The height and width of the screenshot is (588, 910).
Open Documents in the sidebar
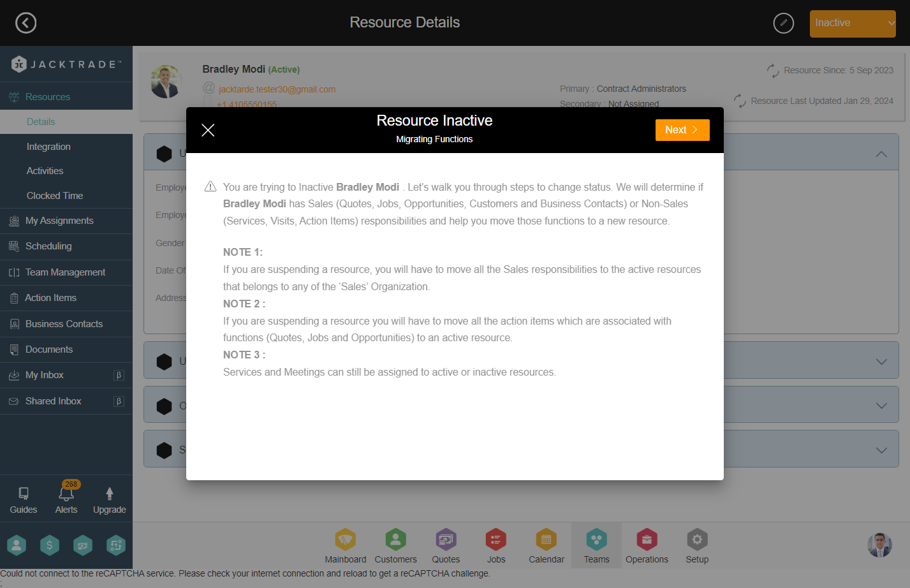(66, 349)
